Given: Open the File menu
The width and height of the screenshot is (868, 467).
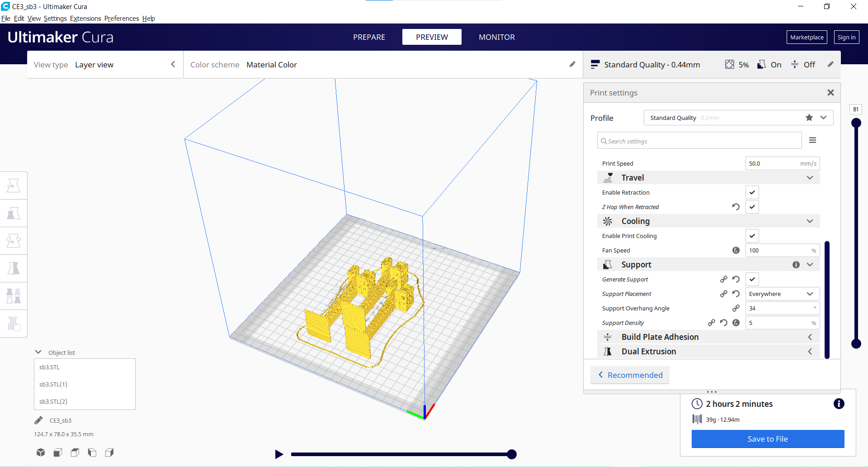Looking at the screenshot, I should click(6, 19).
